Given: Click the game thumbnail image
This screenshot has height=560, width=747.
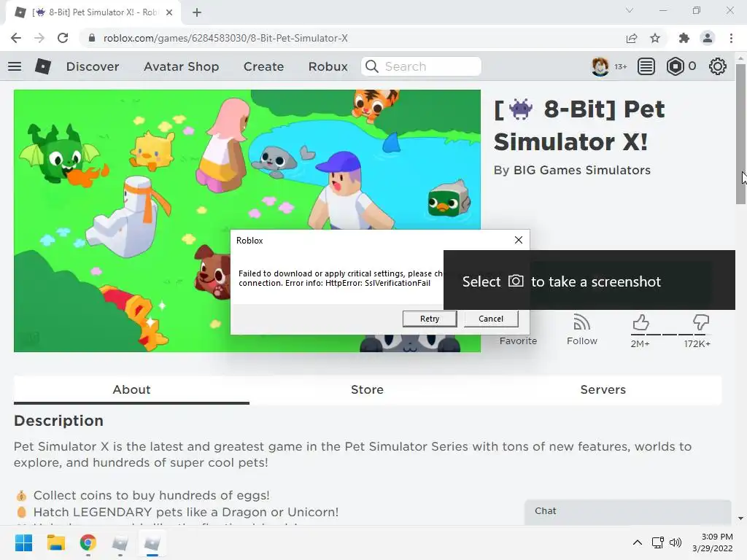Looking at the screenshot, I should point(247,220).
